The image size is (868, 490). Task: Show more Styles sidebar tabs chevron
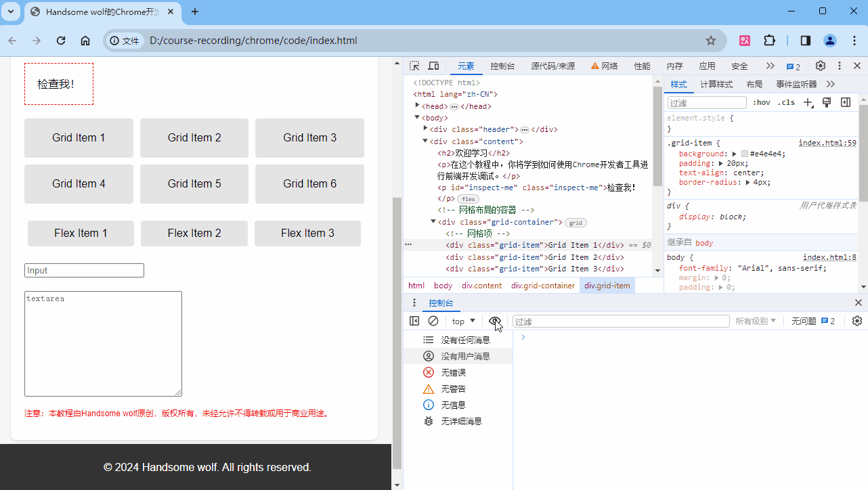coord(831,84)
